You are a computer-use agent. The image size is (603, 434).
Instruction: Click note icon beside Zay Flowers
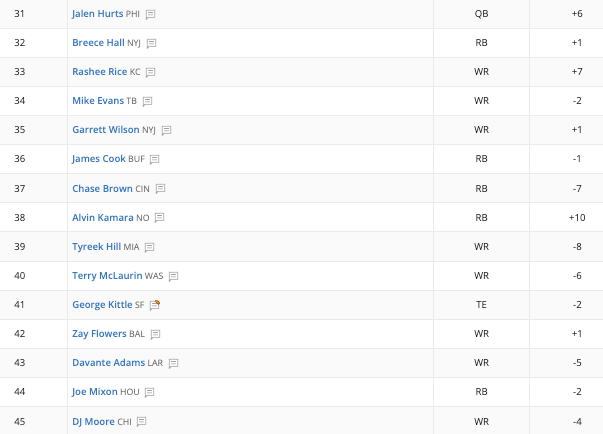(x=155, y=334)
